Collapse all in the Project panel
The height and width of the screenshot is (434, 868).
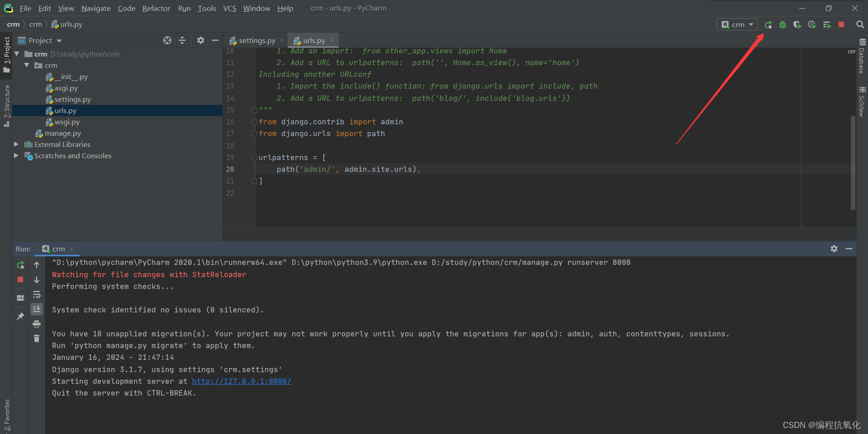click(x=182, y=40)
